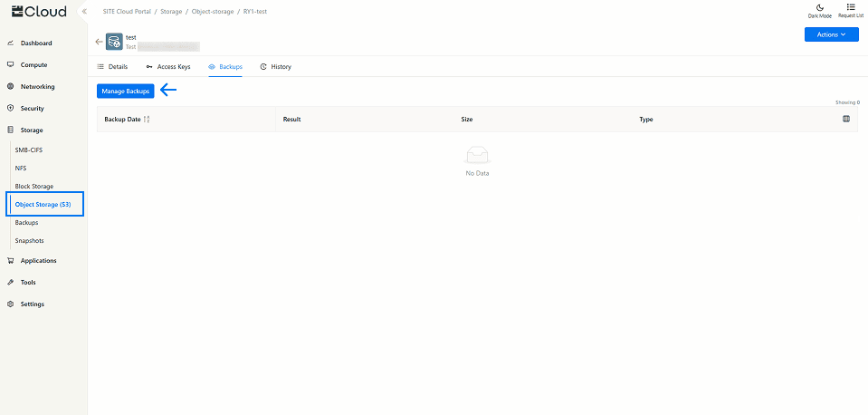
Task: Open the Actions dropdown
Action: pyautogui.click(x=831, y=34)
